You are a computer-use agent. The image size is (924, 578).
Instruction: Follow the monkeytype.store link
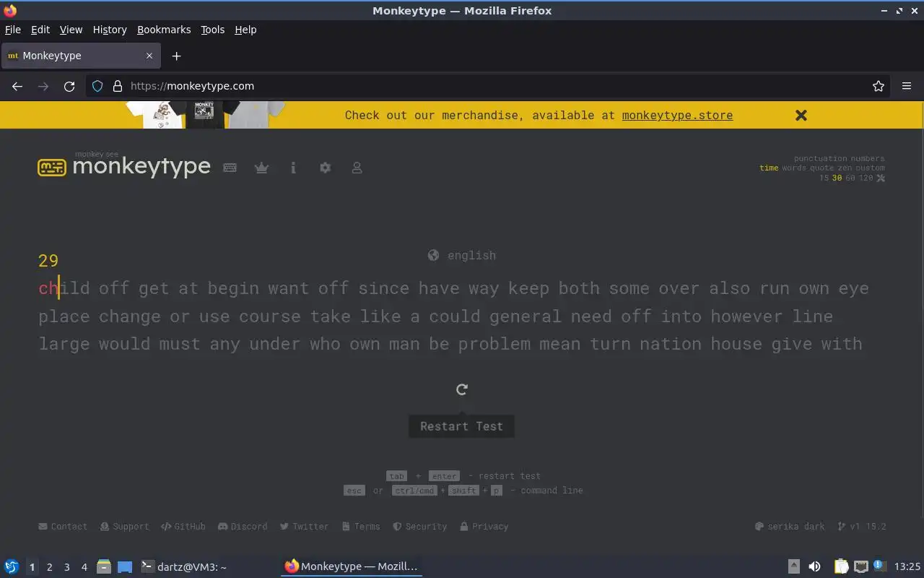pyautogui.click(x=677, y=115)
